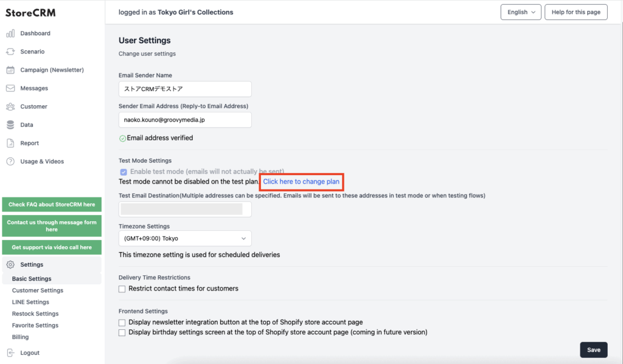Select Settings in the sidebar

pyautogui.click(x=52, y=264)
